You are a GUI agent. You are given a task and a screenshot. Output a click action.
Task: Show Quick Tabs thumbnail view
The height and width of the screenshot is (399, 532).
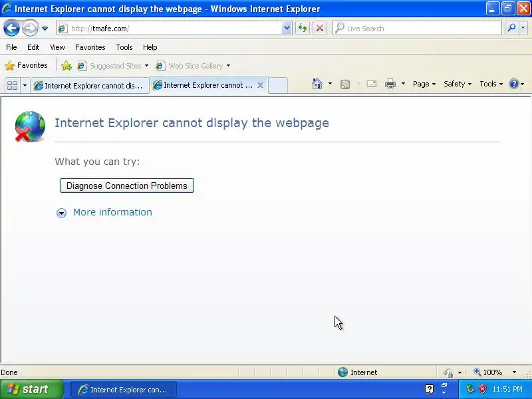pyautogui.click(x=12, y=85)
